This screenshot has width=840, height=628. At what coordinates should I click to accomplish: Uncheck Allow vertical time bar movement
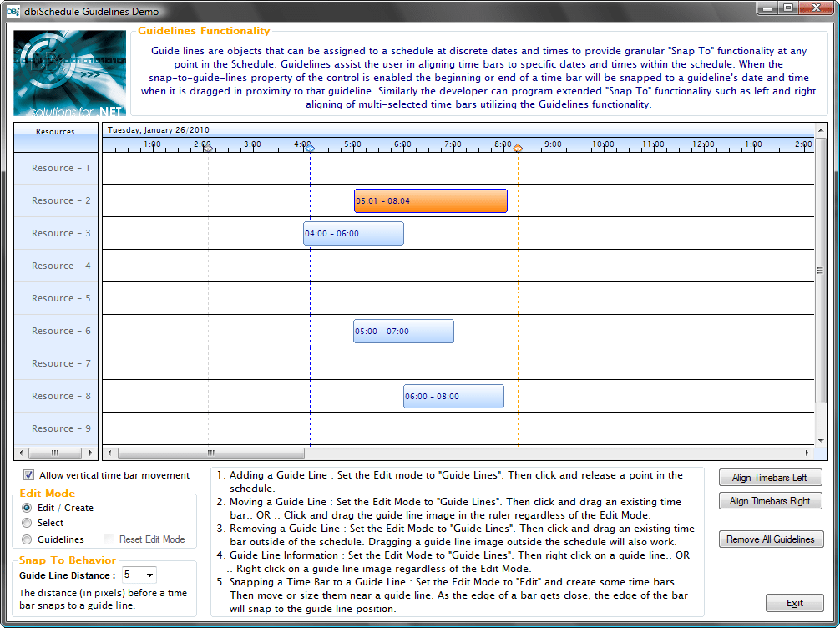(28, 474)
